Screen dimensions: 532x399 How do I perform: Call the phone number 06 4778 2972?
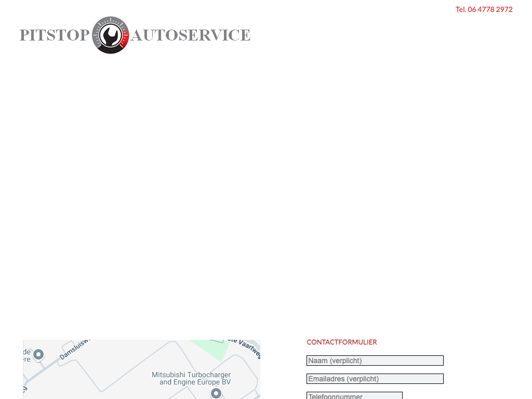pos(484,9)
